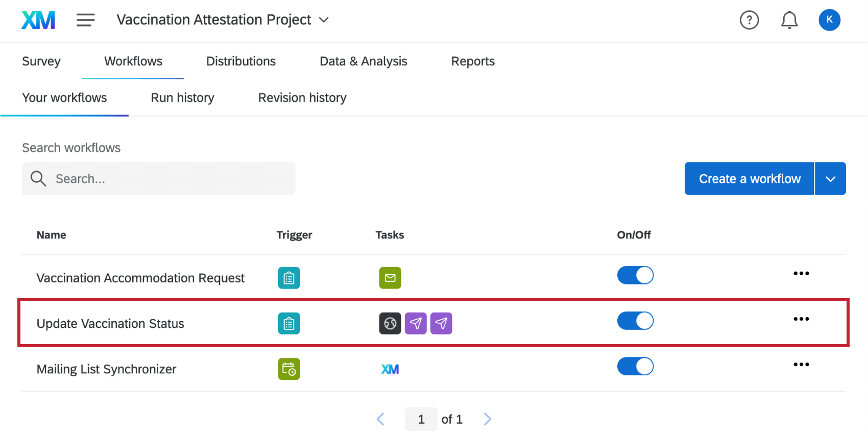This screenshot has width=868, height=434.
Task: Open the Run history tab
Action: click(182, 98)
